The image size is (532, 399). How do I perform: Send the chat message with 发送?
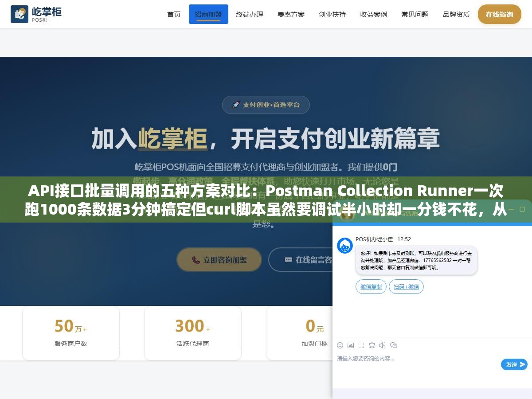514,364
